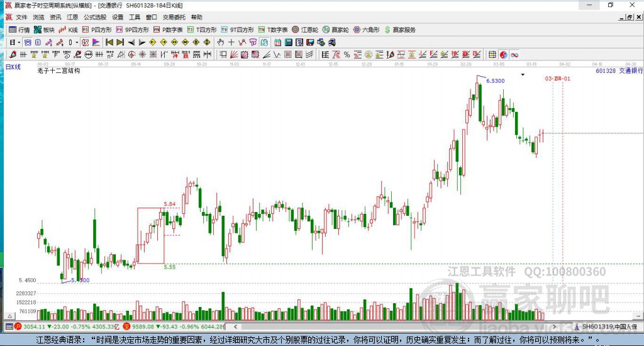Expand the dropdown arrow beside the 0 icon

(x=77, y=42)
